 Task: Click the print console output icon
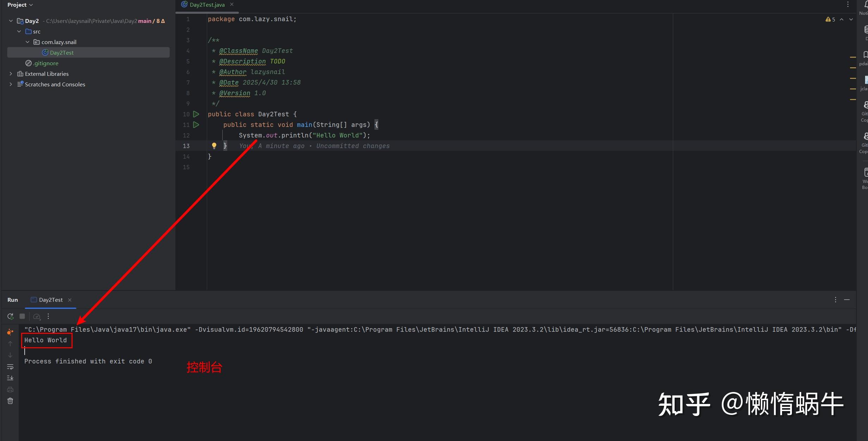pyautogui.click(x=10, y=390)
